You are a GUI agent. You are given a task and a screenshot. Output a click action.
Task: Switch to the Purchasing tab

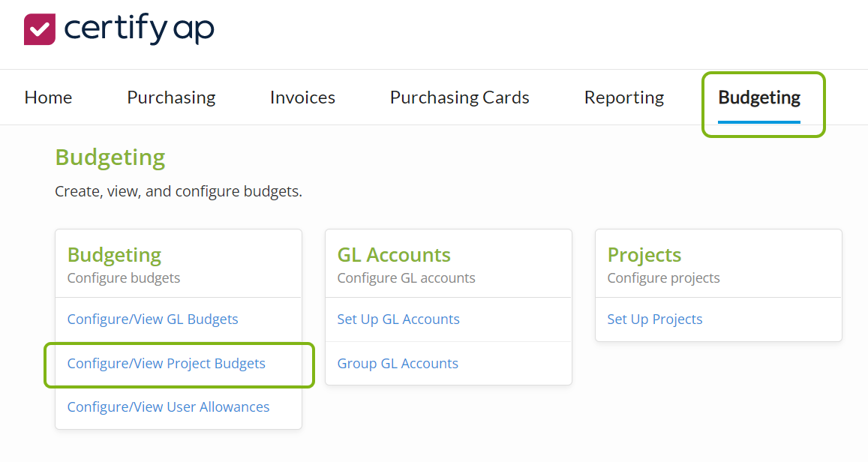pyautogui.click(x=171, y=97)
